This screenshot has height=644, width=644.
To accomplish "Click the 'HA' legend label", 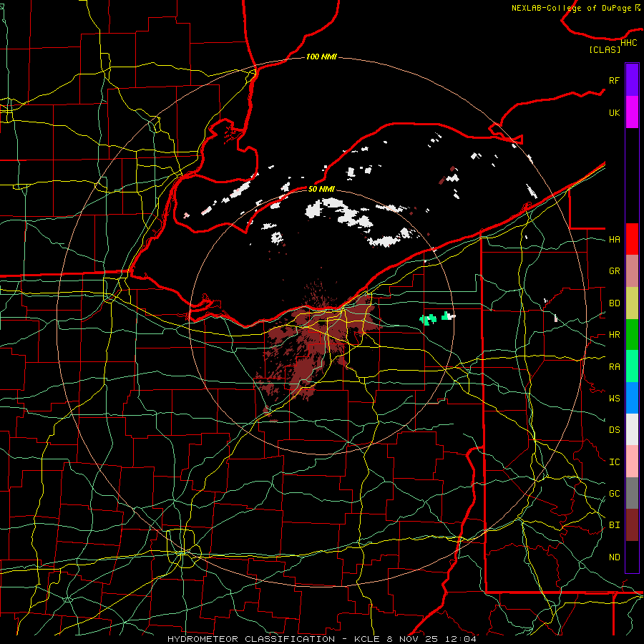I will pyautogui.click(x=614, y=240).
